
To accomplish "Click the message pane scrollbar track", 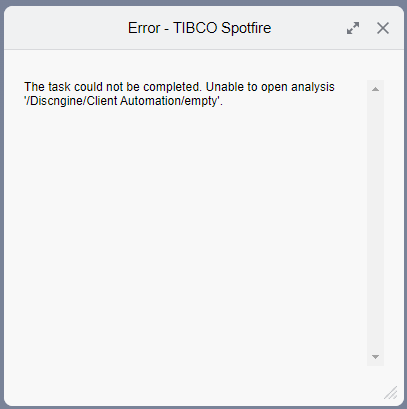I will [375, 223].
